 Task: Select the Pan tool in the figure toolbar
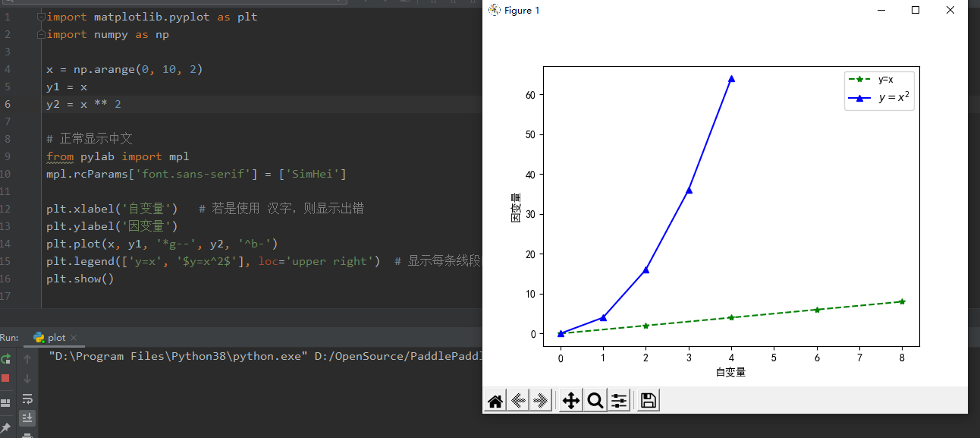570,400
